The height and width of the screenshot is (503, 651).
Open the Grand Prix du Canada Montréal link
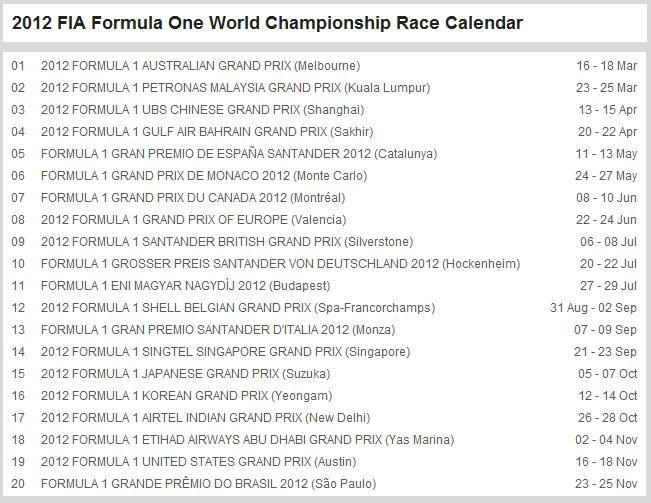[x=193, y=198]
